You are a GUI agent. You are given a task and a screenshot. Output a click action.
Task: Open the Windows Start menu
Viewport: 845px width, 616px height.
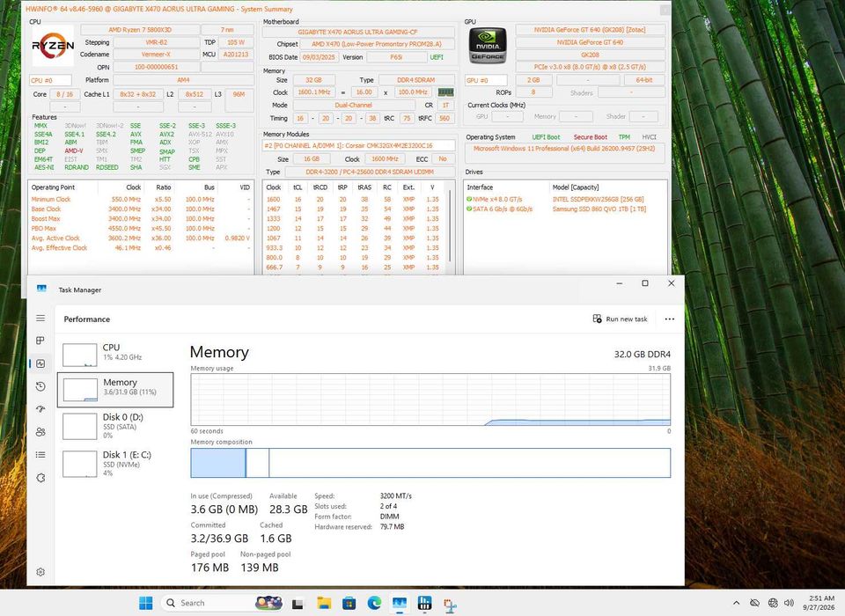tap(145, 603)
